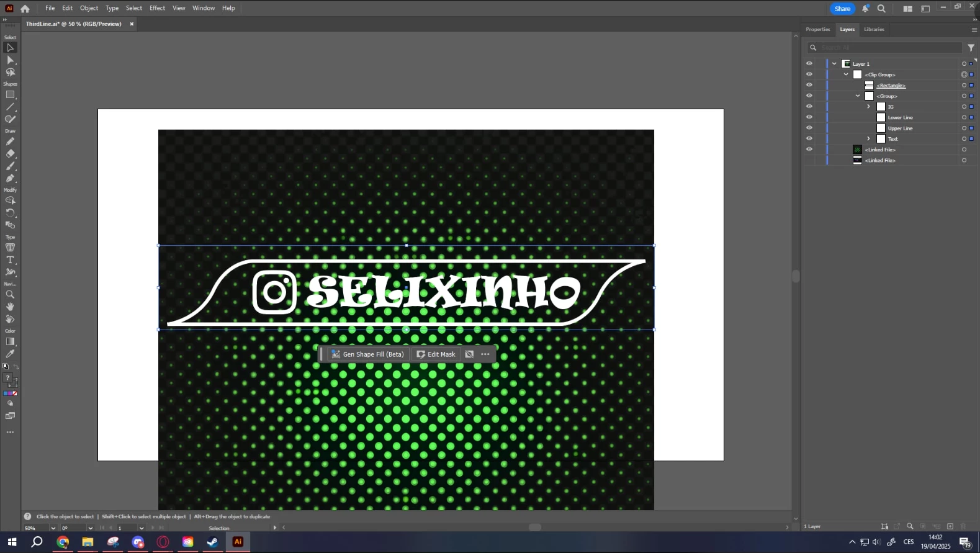Select the Eyedropper tool
This screenshot has height=553, width=980.
pos(10,354)
